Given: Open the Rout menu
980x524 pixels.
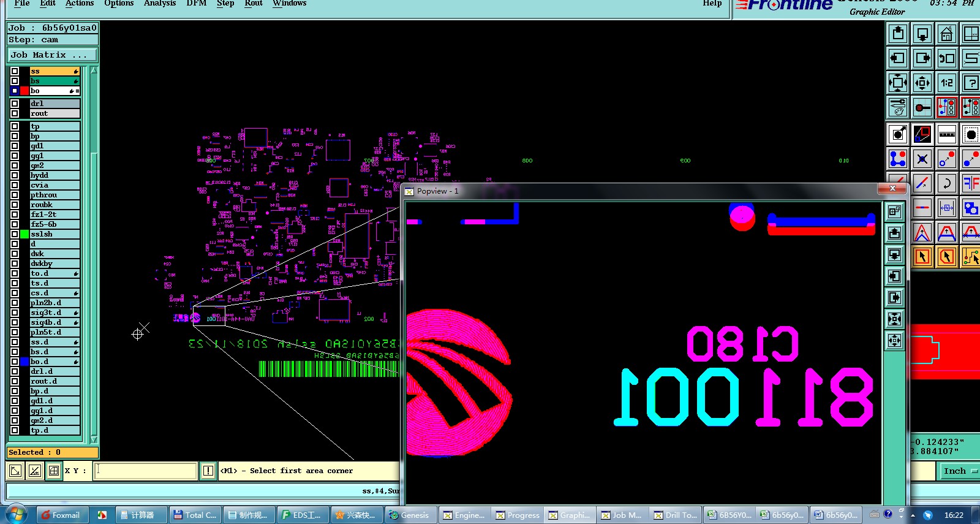Looking at the screenshot, I should [x=254, y=3].
